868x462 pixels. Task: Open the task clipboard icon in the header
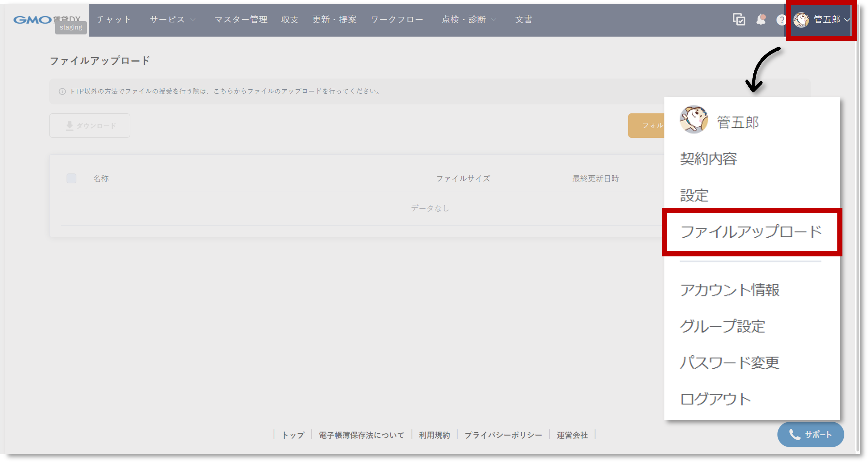[x=738, y=20]
